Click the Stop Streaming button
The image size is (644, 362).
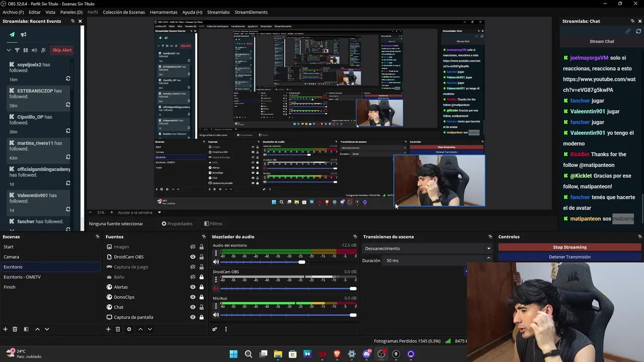coord(570,247)
